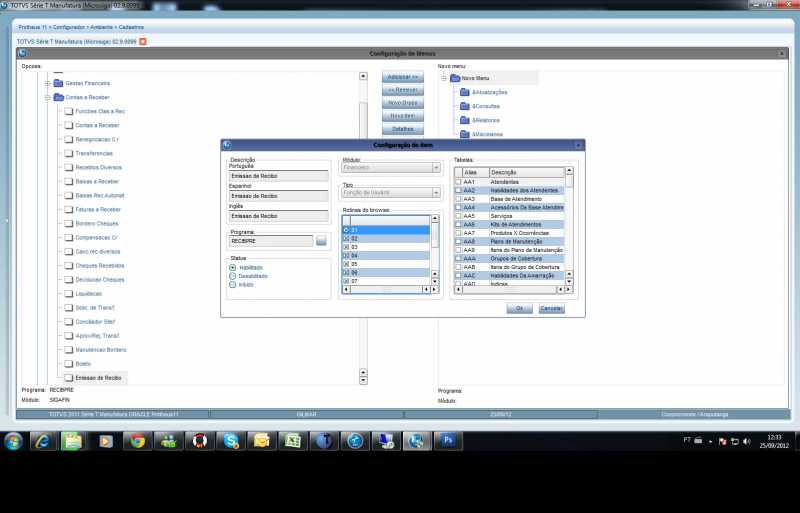This screenshot has height=513, width=800.
Task: Select Recebtos Diversos tree item
Action: click(x=98, y=167)
